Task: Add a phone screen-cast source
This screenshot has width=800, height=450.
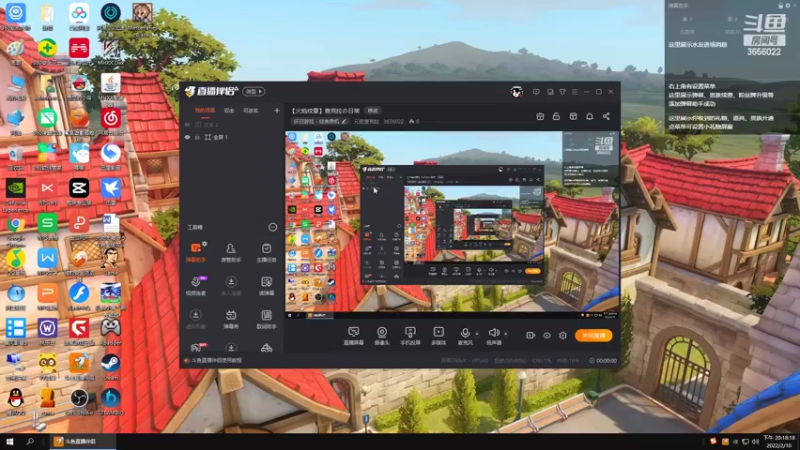Action: (410, 336)
